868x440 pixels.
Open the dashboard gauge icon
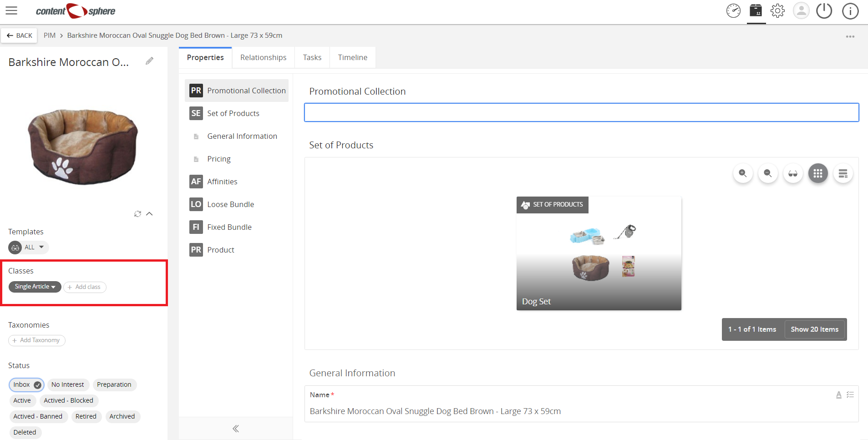(x=733, y=10)
